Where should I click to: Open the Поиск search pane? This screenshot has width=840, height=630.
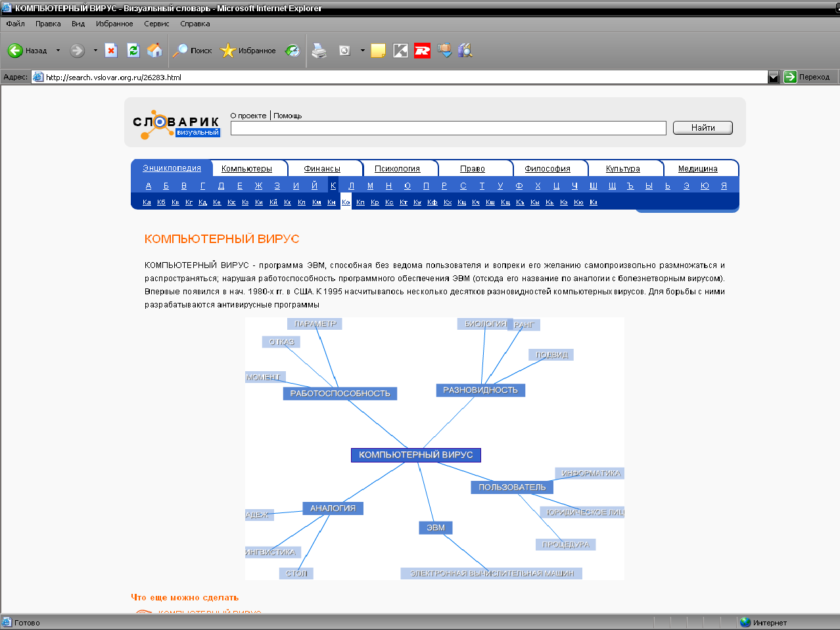(192, 51)
